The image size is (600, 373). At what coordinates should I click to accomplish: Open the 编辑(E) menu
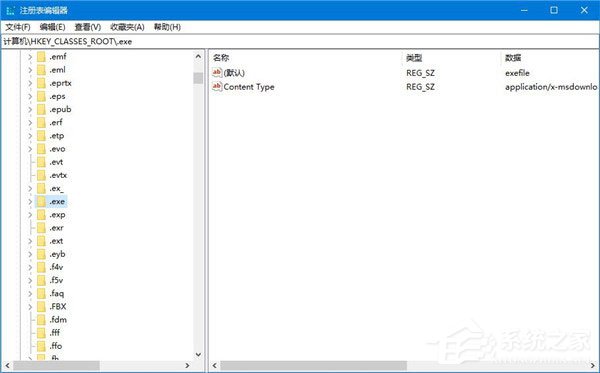(x=52, y=27)
